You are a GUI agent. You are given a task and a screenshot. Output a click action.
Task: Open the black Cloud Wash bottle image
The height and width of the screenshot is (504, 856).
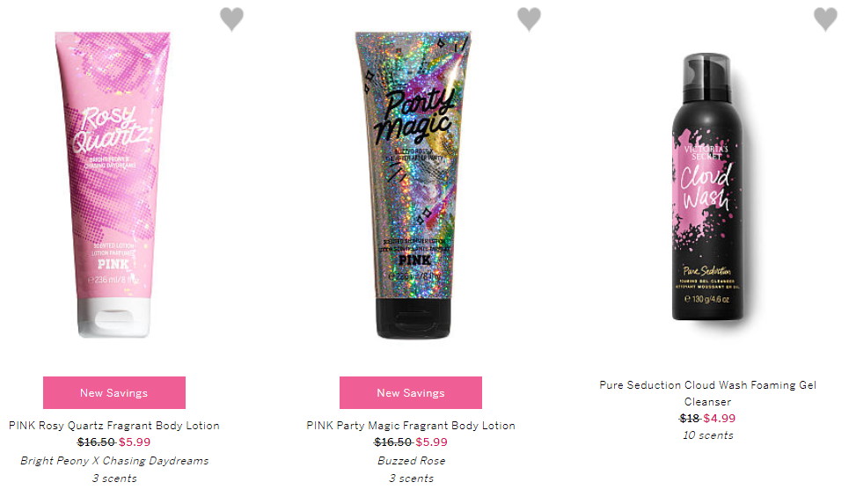pos(707,186)
